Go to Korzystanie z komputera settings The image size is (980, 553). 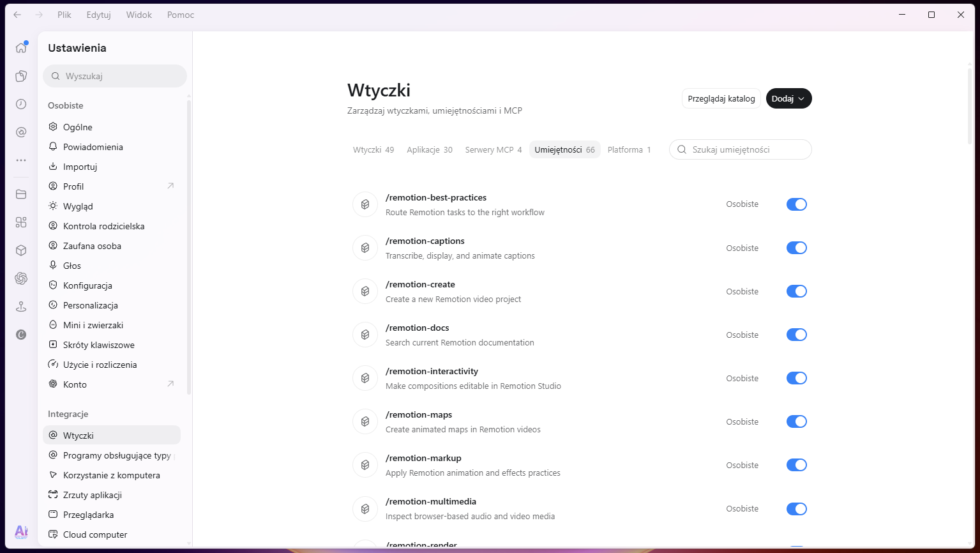(112, 475)
